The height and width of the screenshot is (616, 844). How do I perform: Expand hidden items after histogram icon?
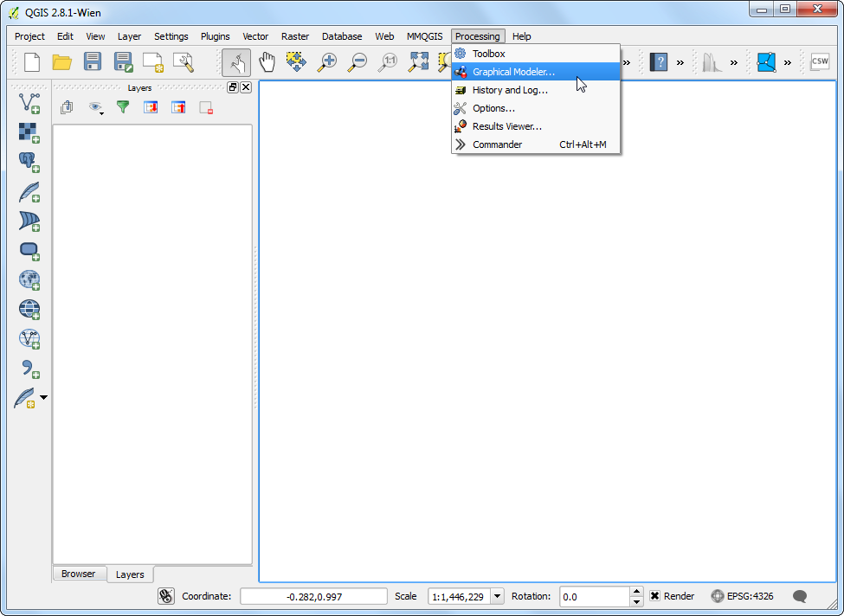pyautogui.click(x=734, y=62)
